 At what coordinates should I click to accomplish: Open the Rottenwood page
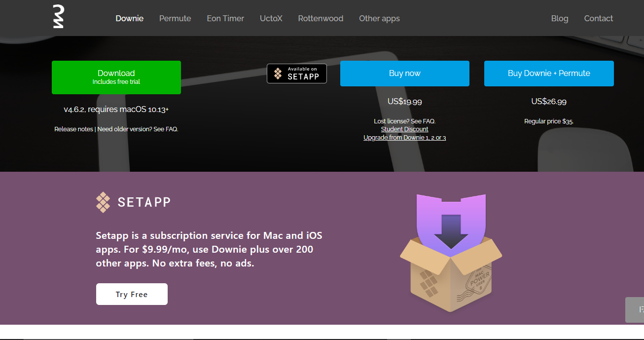(321, 18)
